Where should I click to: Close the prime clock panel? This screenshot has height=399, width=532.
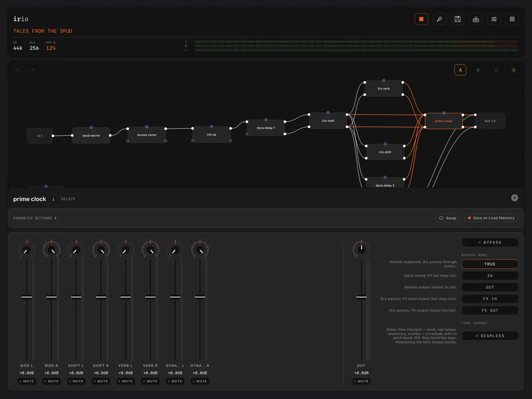pyautogui.click(x=515, y=198)
